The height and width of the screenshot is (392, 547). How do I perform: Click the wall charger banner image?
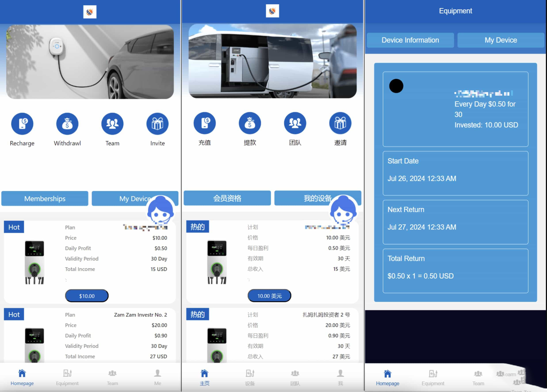pyautogui.click(x=90, y=62)
